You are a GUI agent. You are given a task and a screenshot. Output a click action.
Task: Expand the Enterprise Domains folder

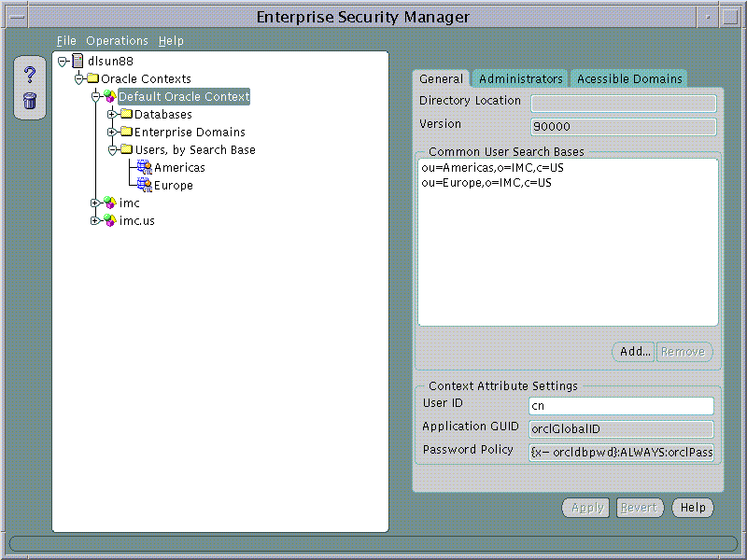(112, 132)
